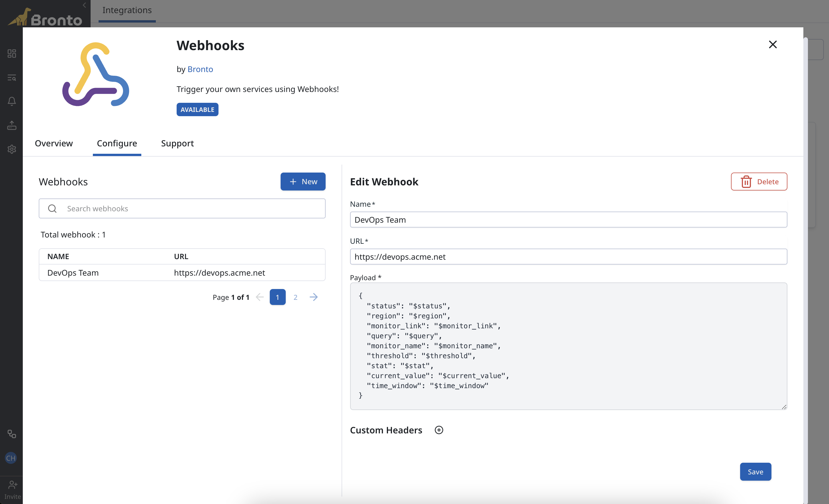This screenshot has width=829, height=504.
Task: Collapse the sidebar with chevron arrow
Action: [x=84, y=5]
